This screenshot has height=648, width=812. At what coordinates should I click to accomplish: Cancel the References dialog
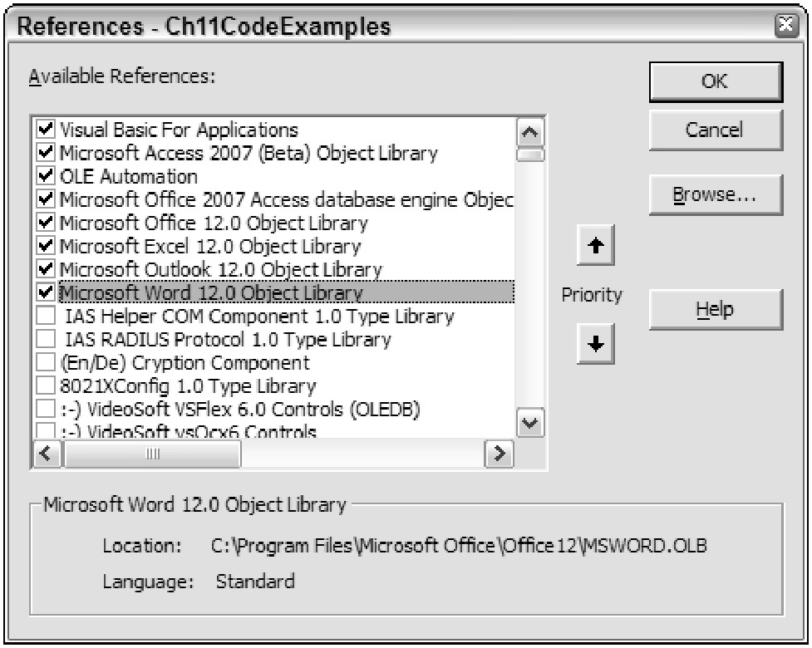click(x=715, y=130)
